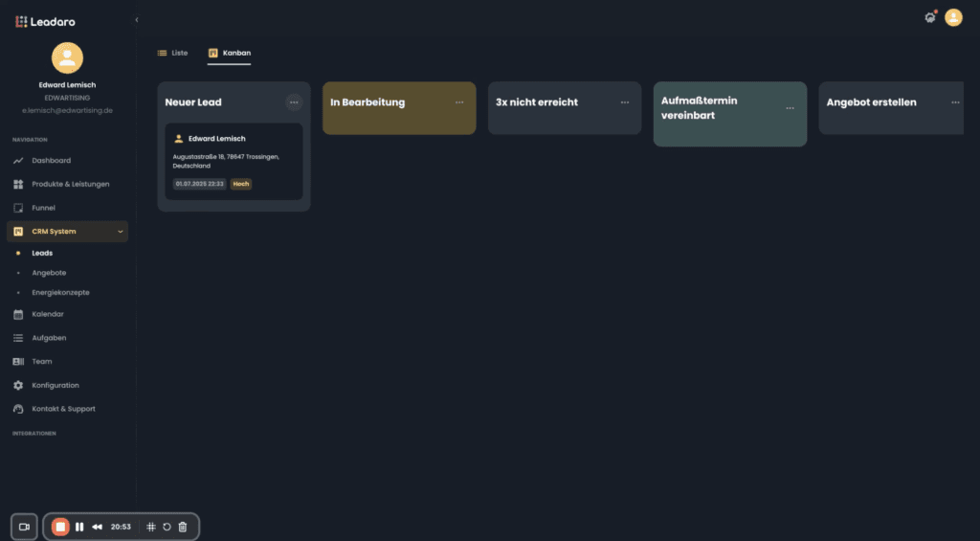The image size is (980, 541).
Task: Click the Liste tab icon
Action: (x=162, y=54)
